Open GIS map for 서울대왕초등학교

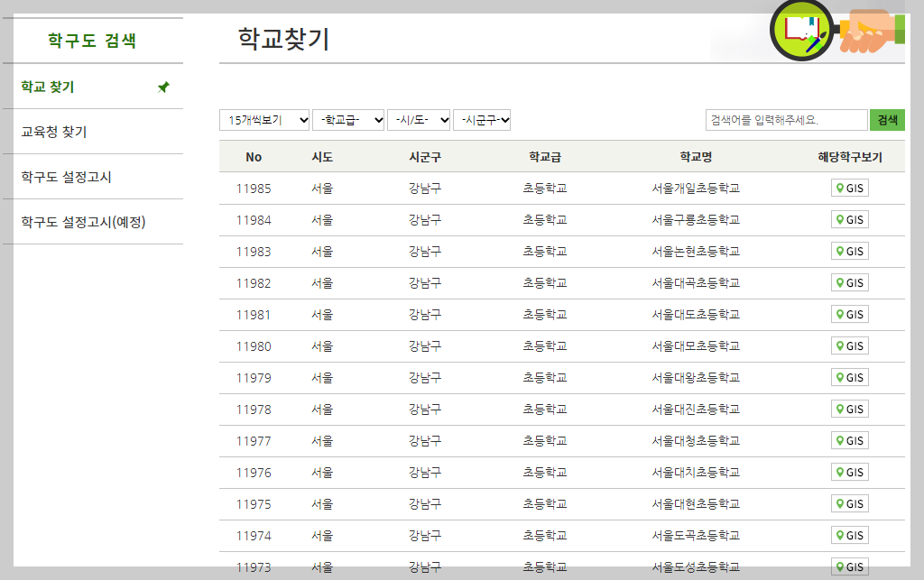(849, 377)
